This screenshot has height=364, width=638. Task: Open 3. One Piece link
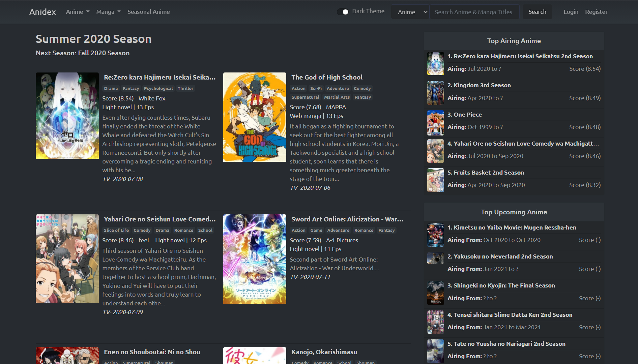click(464, 115)
